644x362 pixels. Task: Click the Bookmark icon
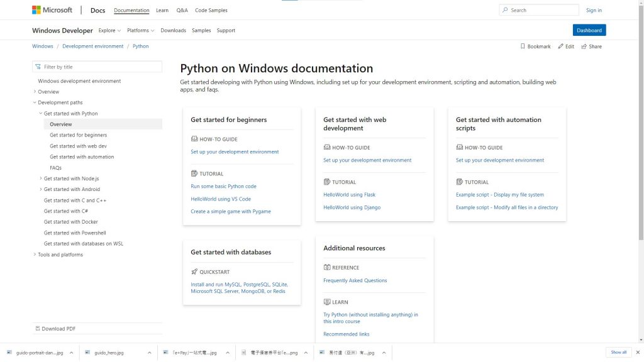[523, 47]
